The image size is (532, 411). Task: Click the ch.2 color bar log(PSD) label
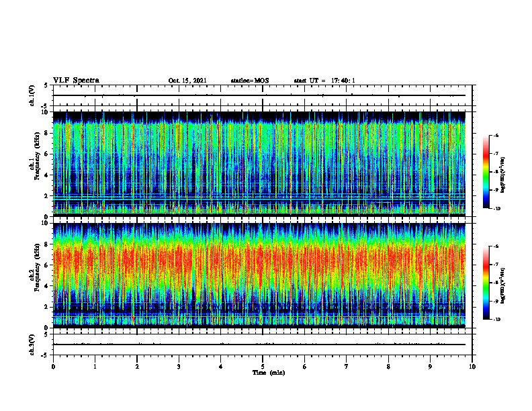click(x=504, y=285)
